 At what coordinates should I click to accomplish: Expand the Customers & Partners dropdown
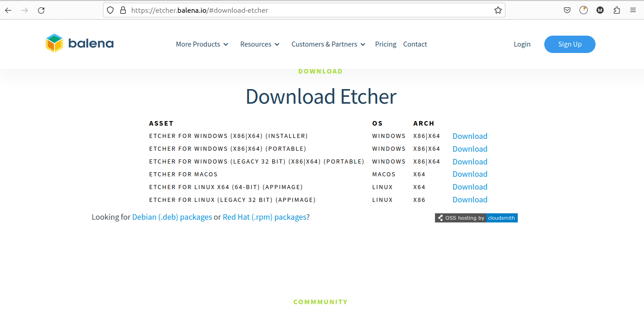pos(328,44)
